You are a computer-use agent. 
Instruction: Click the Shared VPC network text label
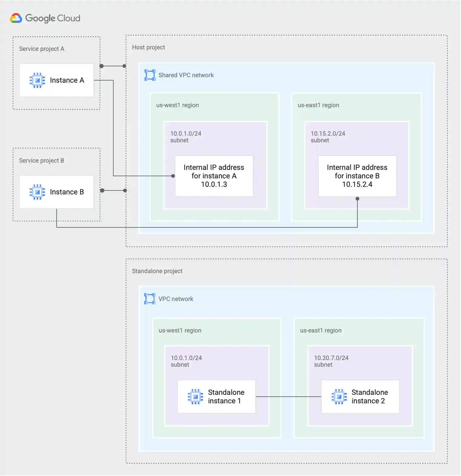point(186,75)
